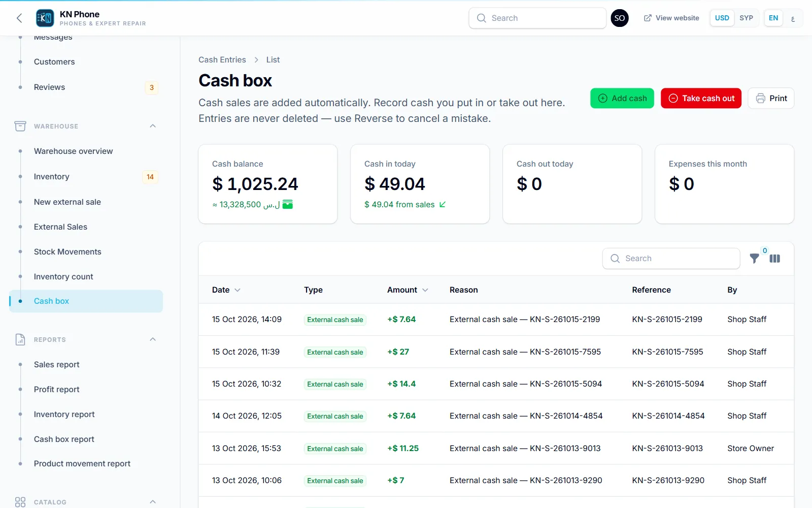Click the Catalog section grid icon
This screenshot has height=508, width=812.
(20, 502)
